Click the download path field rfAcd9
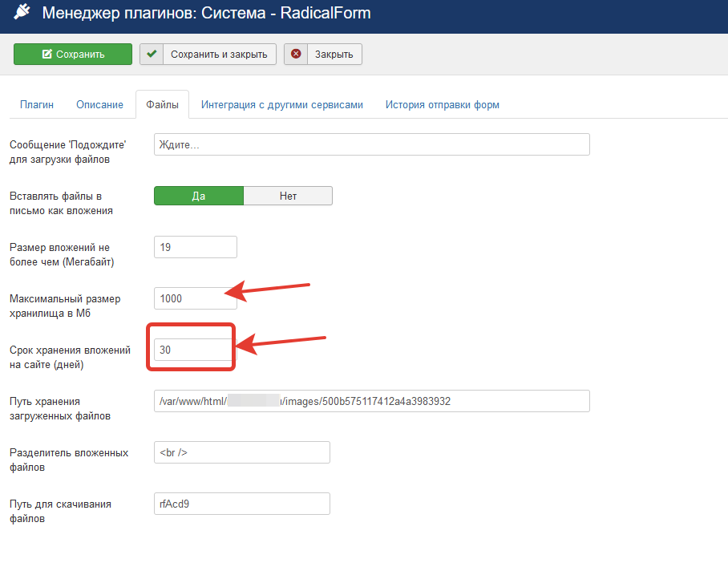 (241, 504)
